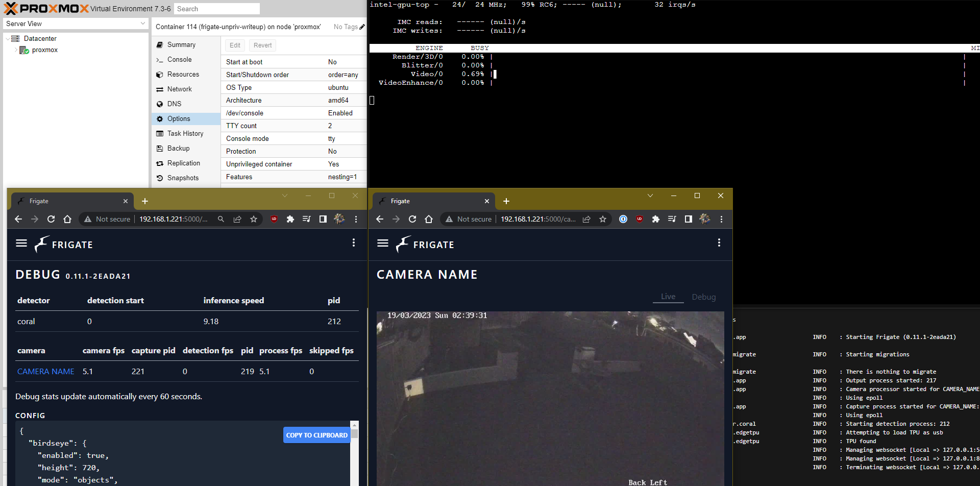Collapse the Datacenter tree item

7,39
